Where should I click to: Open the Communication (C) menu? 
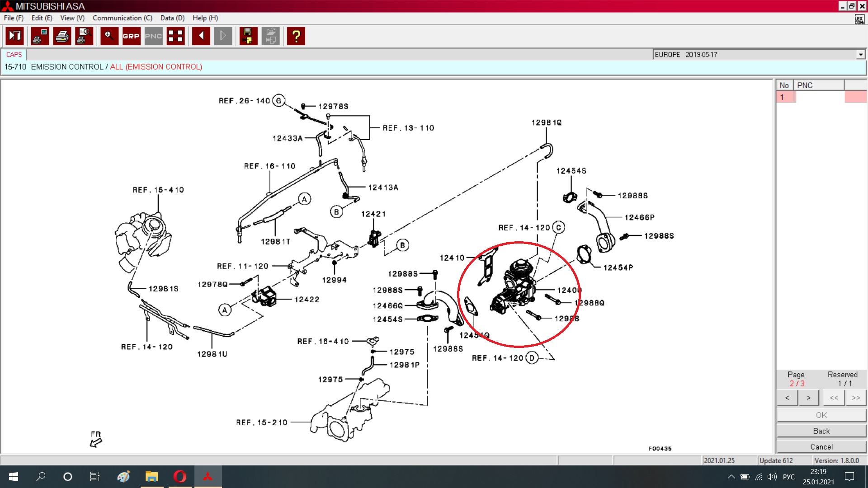click(122, 18)
